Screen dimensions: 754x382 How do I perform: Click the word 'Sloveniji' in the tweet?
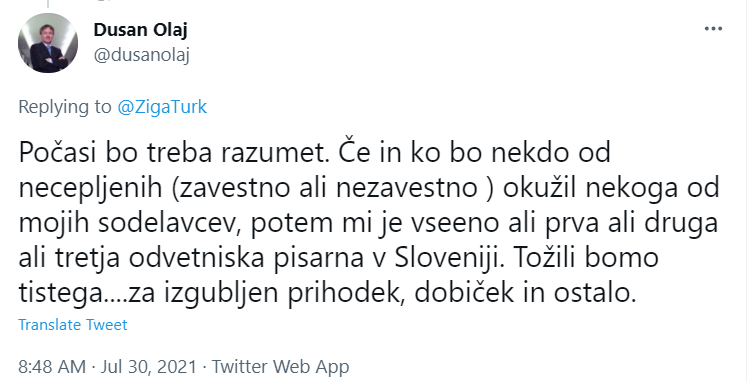(x=450, y=258)
